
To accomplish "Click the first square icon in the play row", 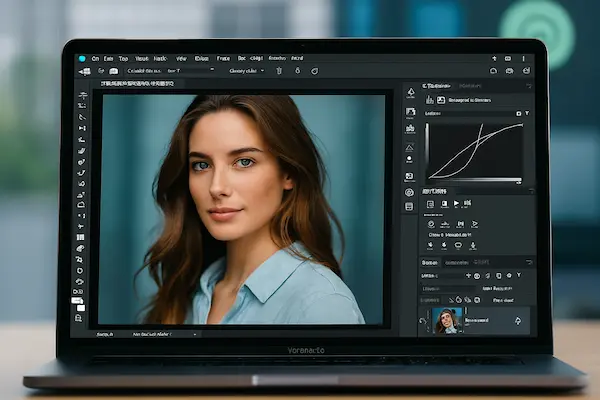I will click(x=430, y=204).
